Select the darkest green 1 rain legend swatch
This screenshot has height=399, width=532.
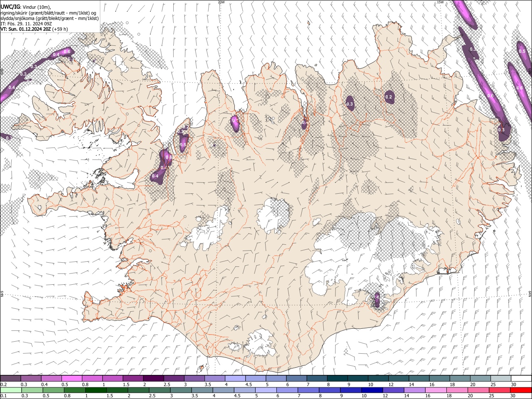(x=96, y=390)
